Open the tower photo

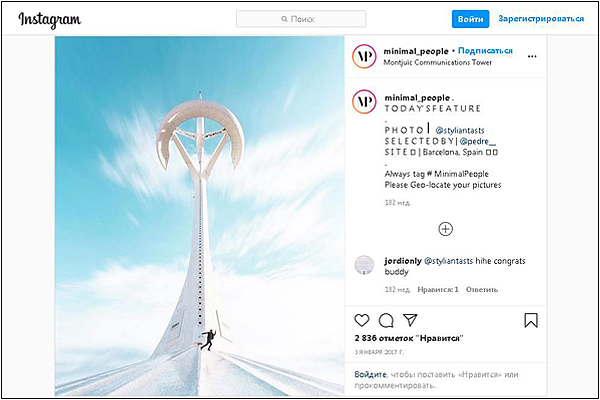pyautogui.click(x=200, y=216)
